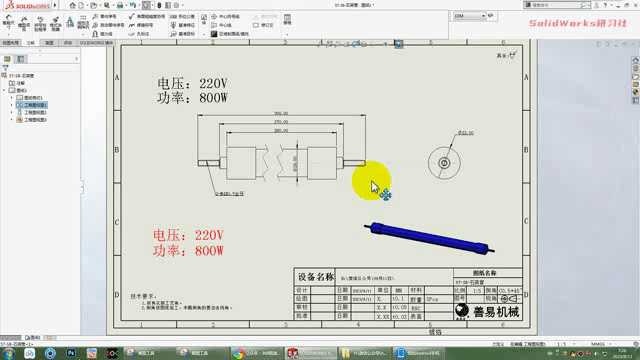Activate the Format Painter tool
The width and height of the screenshot is (640, 360).
click(x=55, y=24)
